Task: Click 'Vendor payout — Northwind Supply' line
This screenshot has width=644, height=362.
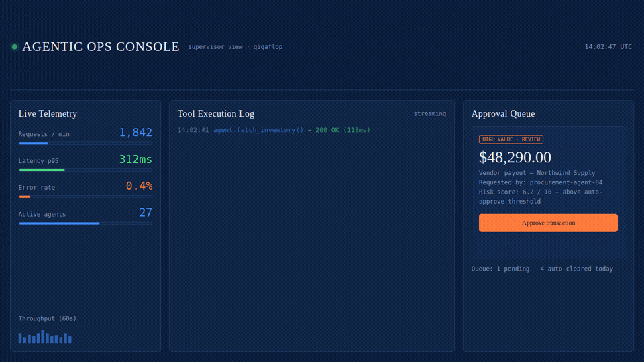Action: tap(537, 173)
